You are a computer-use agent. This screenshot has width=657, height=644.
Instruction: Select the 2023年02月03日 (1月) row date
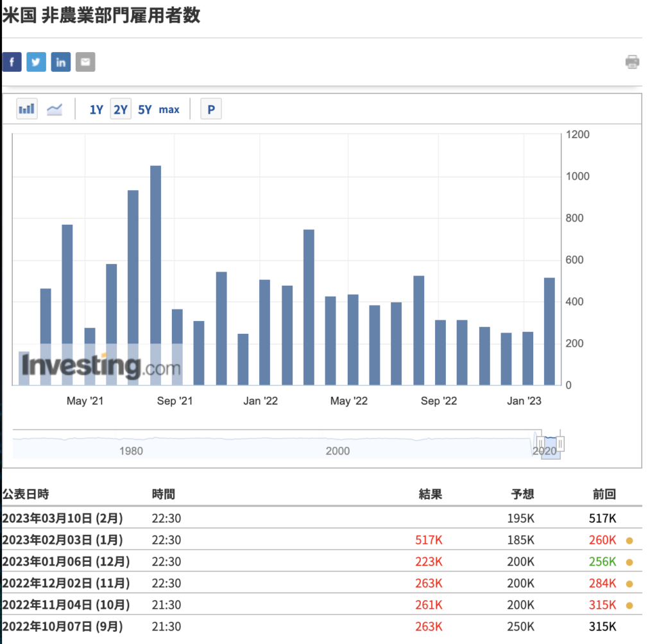62,540
